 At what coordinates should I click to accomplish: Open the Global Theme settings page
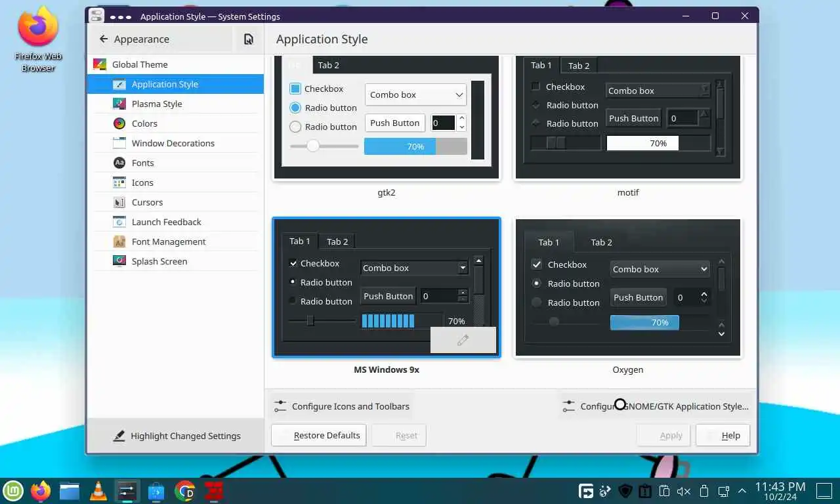[x=175, y=64]
